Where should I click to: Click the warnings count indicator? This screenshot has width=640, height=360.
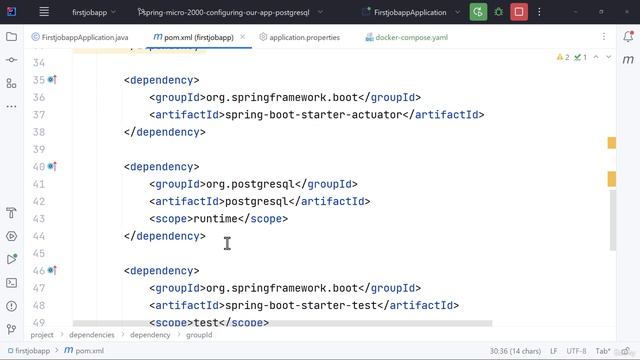(563, 57)
